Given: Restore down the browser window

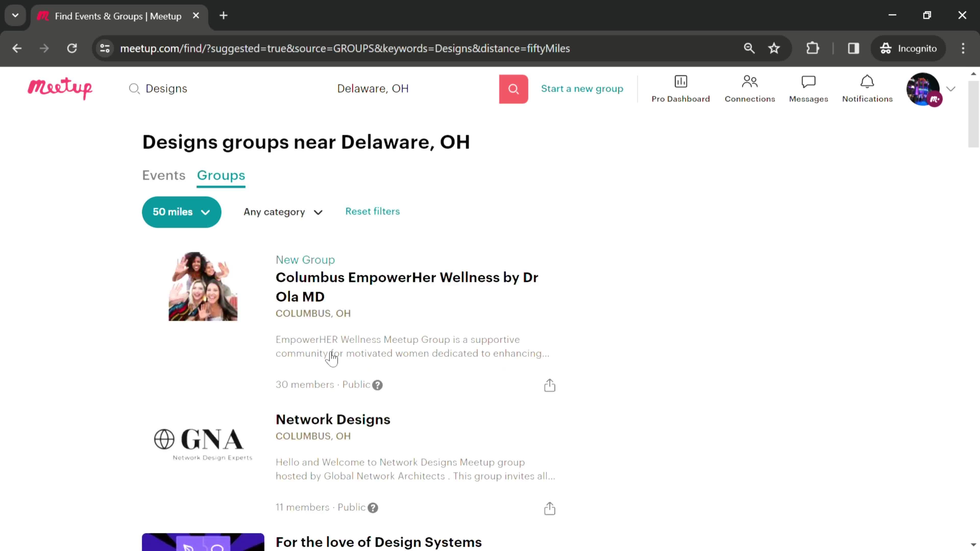Looking at the screenshot, I should click(x=927, y=15).
